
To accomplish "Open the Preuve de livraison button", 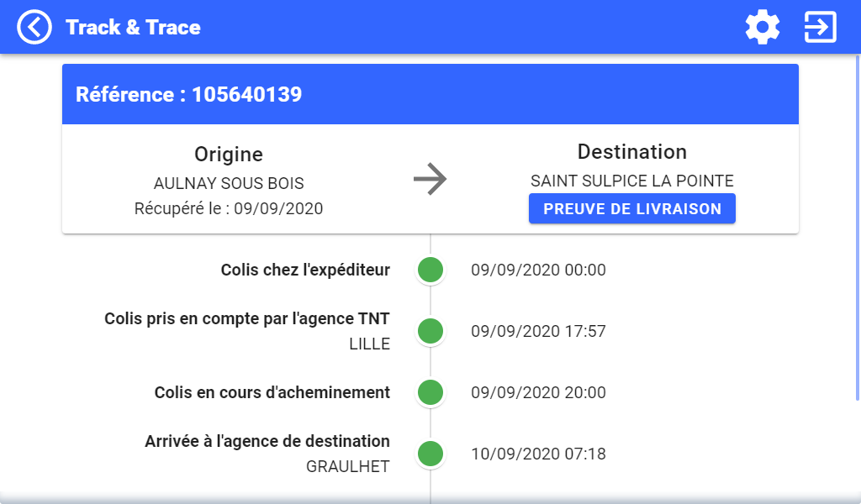I will tap(632, 208).
